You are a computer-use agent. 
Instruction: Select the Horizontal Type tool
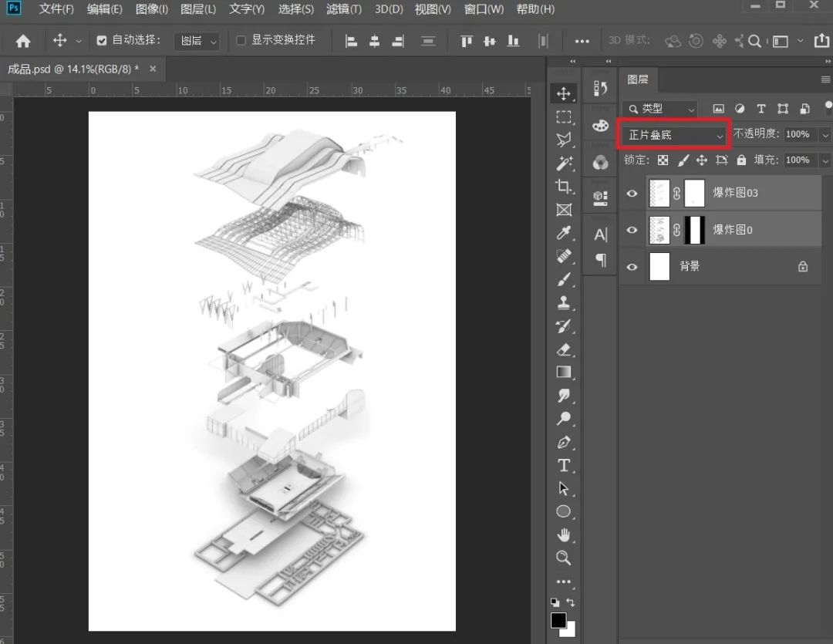564,466
